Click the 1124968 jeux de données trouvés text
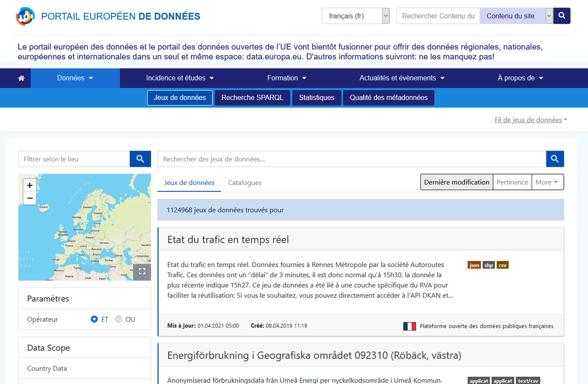 (x=225, y=210)
